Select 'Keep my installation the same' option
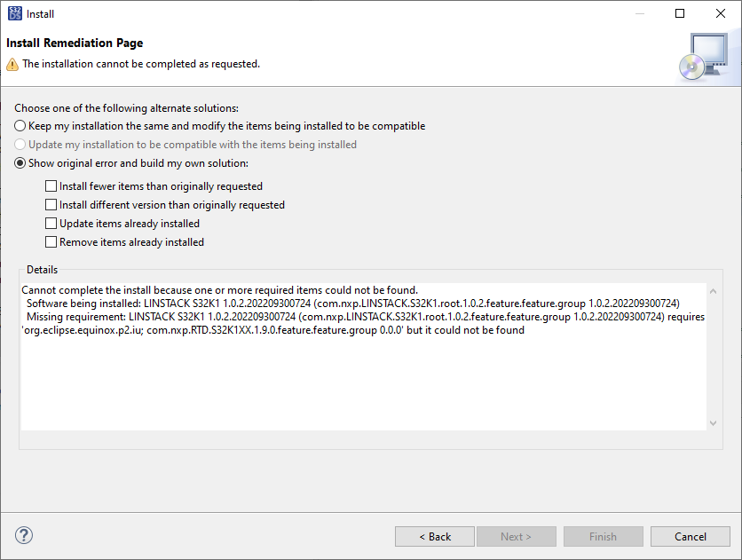 tap(20, 126)
